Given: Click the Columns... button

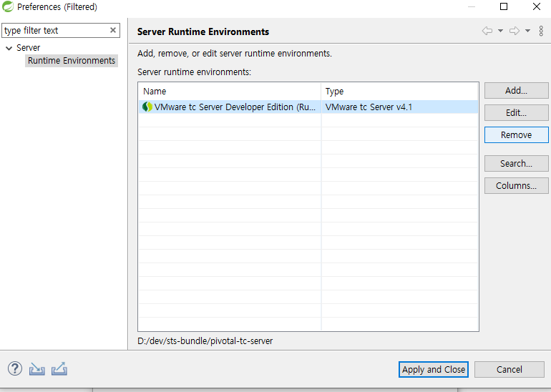Looking at the screenshot, I should click(516, 185).
